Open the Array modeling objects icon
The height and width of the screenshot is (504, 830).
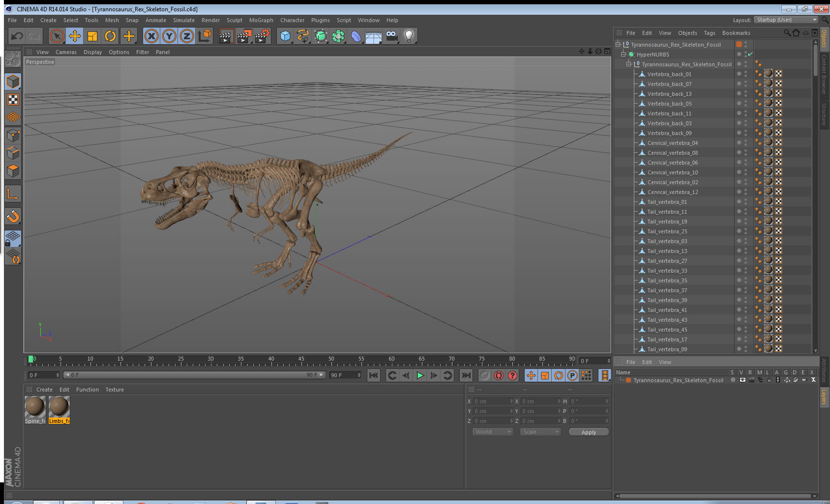click(338, 36)
